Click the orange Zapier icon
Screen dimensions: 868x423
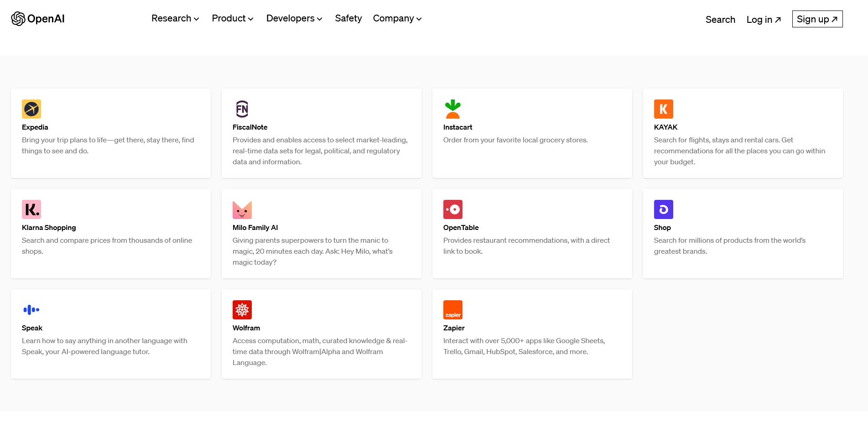[x=453, y=310]
